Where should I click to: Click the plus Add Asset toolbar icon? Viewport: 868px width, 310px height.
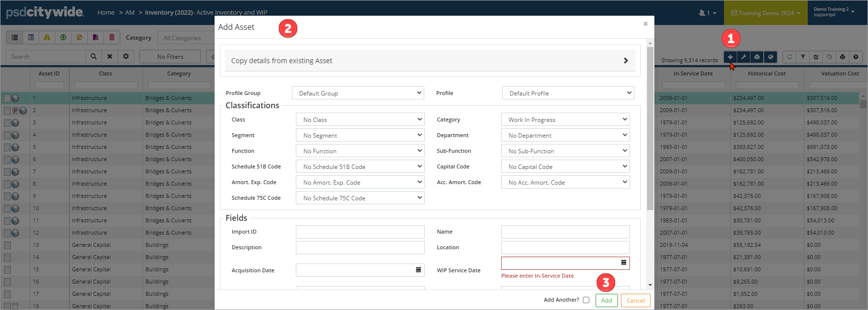(730, 57)
